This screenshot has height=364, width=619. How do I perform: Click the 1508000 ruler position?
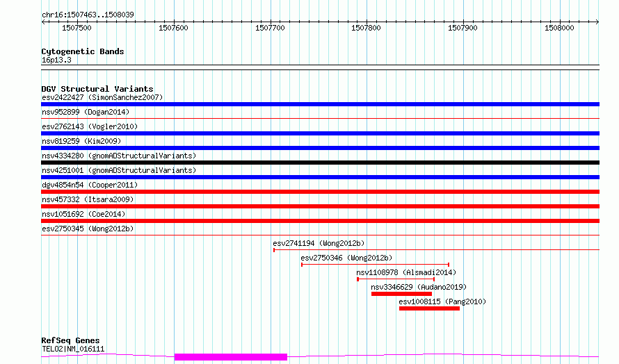click(x=559, y=28)
